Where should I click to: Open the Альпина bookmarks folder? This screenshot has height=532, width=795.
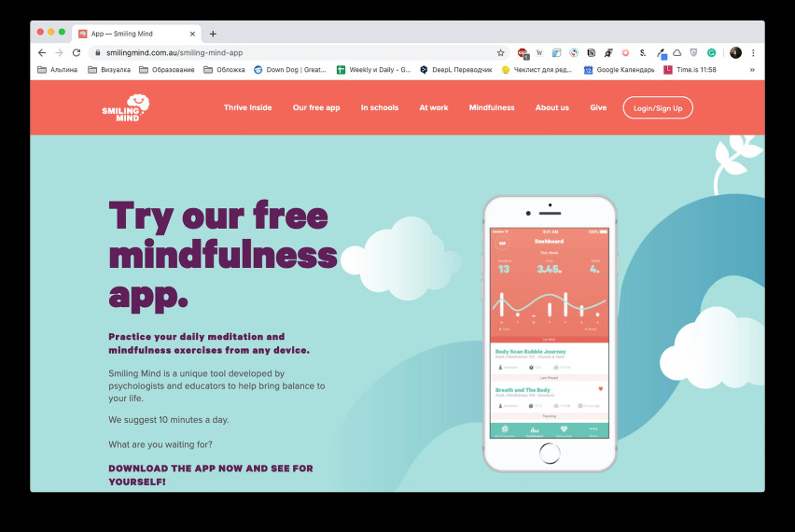pyautogui.click(x=57, y=70)
